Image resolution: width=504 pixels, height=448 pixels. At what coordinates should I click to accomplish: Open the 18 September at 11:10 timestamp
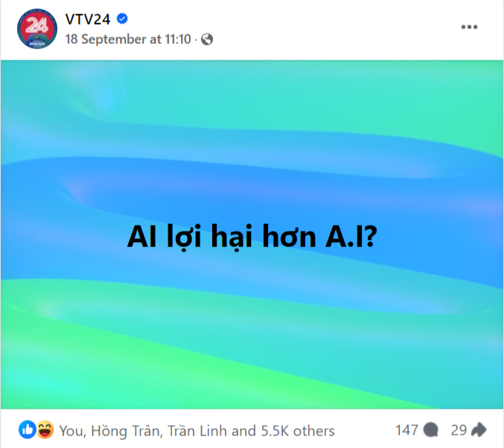click(x=128, y=39)
